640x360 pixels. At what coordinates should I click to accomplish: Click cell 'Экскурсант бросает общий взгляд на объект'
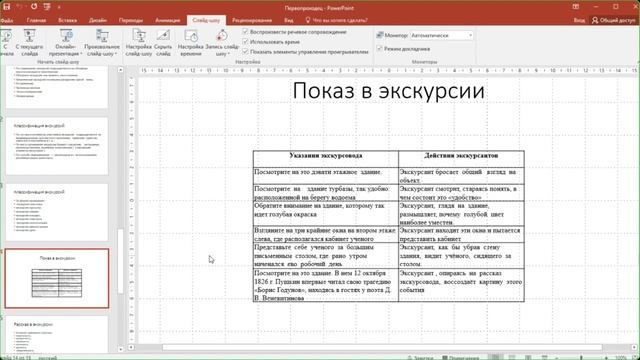pos(461,176)
